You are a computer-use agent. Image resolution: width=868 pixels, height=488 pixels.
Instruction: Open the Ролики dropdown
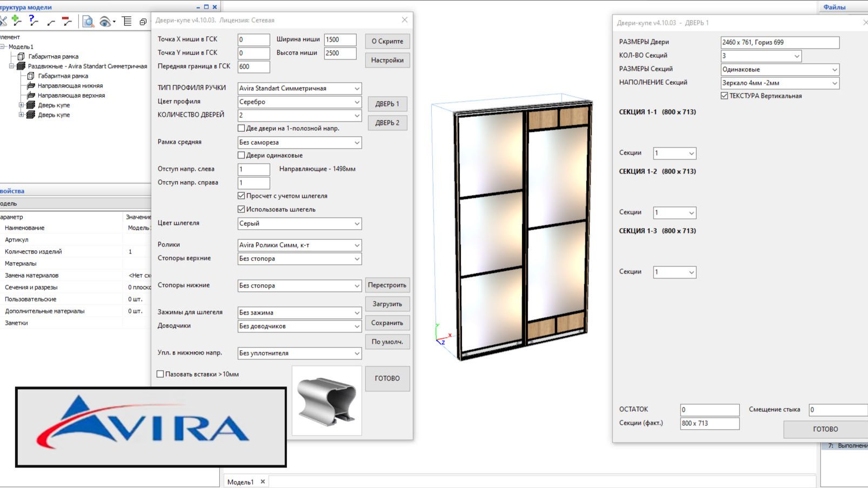(299, 245)
